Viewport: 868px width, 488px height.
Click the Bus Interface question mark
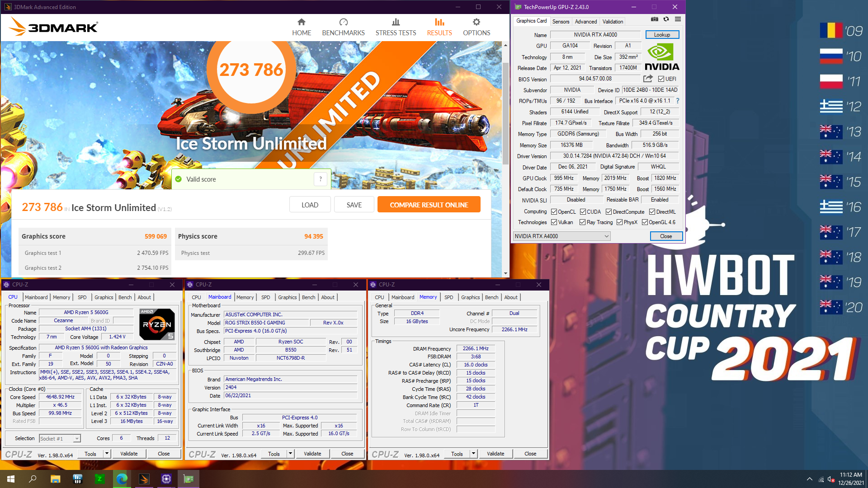pyautogui.click(x=678, y=101)
